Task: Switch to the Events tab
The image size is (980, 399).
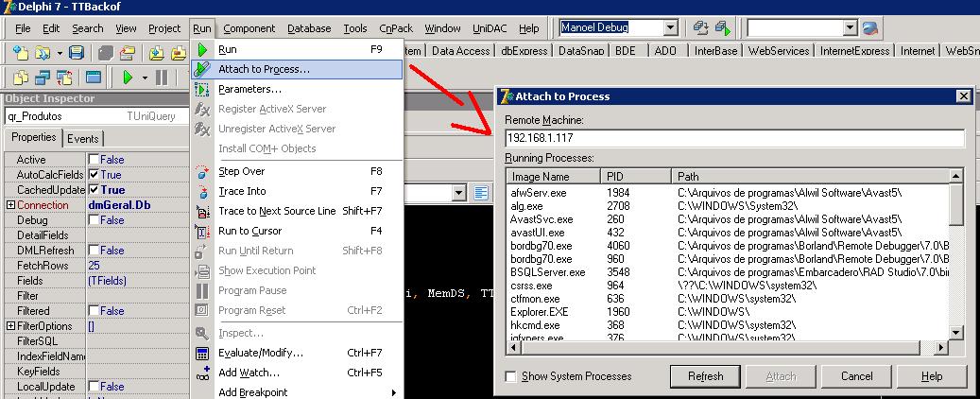Action: [x=82, y=139]
